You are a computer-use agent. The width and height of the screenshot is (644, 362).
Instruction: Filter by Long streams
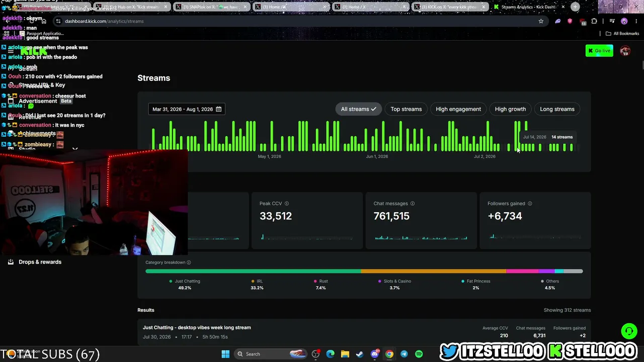click(x=557, y=109)
